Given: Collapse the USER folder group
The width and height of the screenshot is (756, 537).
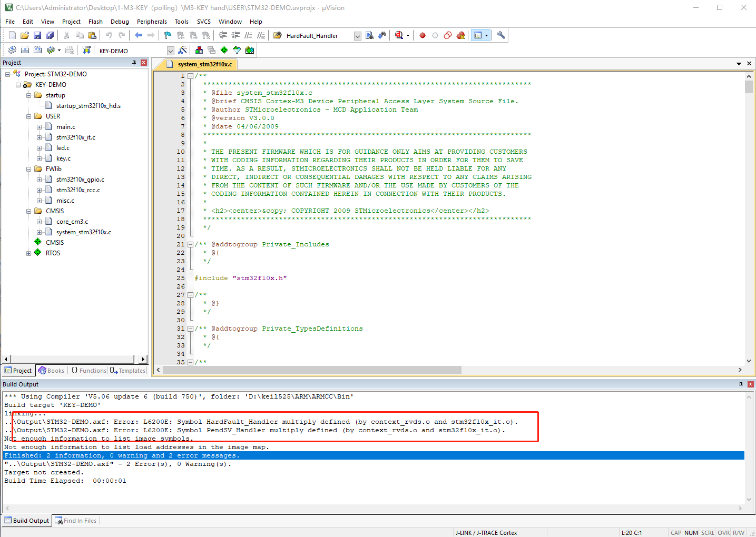Looking at the screenshot, I should [x=29, y=116].
